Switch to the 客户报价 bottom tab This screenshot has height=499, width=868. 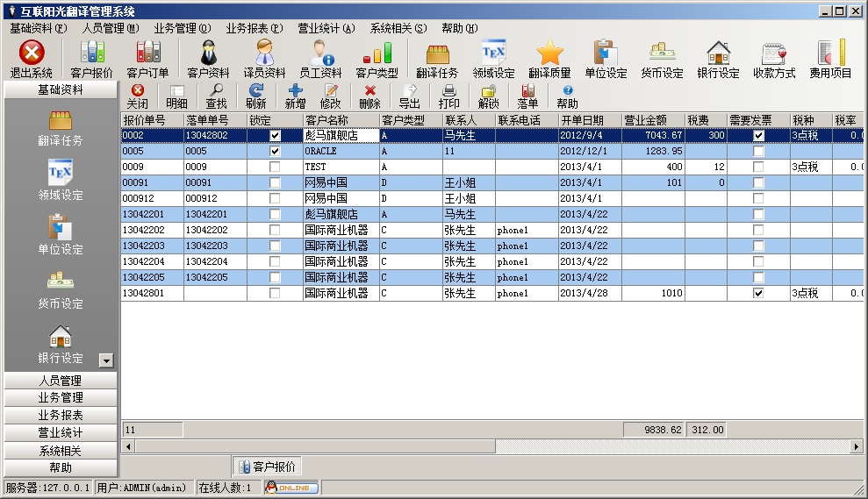(x=267, y=467)
